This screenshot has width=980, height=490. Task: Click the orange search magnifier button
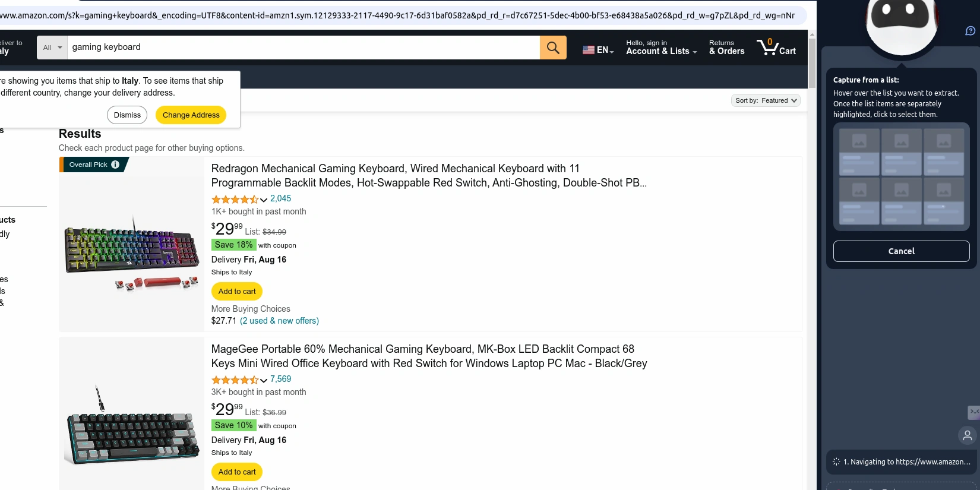(x=552, y=48)
